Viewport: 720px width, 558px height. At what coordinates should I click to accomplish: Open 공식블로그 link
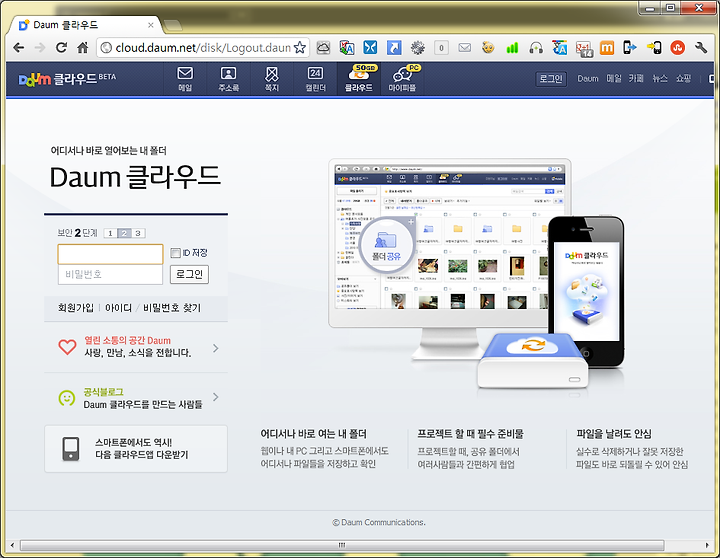tap(103, 392)
